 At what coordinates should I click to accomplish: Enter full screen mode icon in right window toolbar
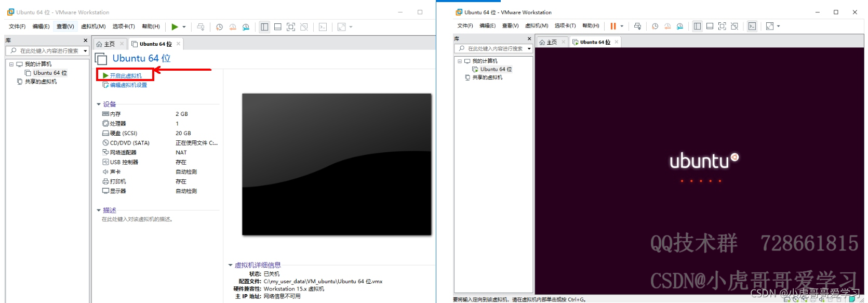coord(722,26)
